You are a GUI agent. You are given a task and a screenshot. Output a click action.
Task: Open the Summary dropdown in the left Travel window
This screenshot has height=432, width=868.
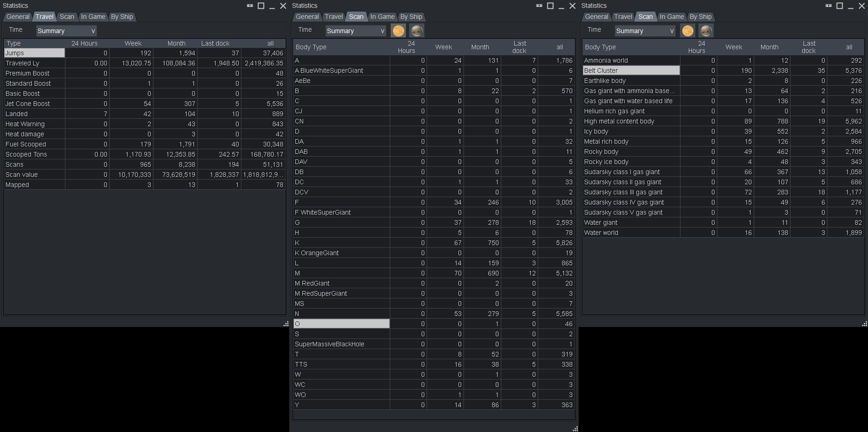coord(66,31)
